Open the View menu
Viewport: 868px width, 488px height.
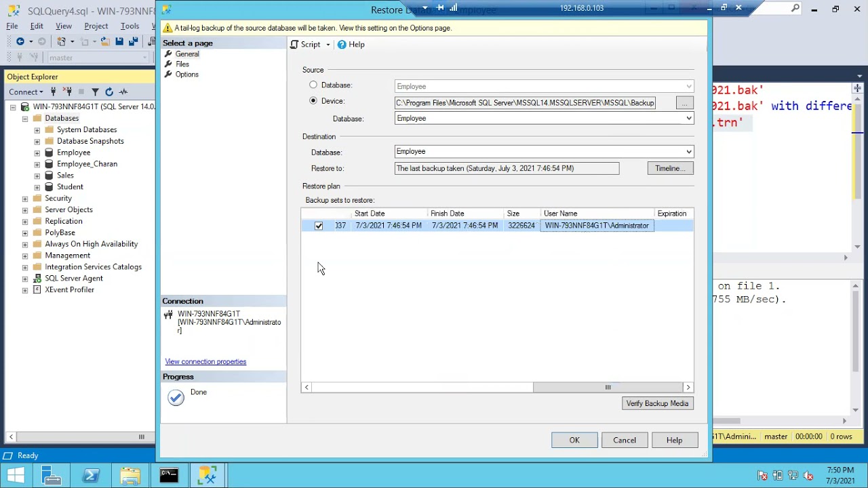[x=64, y=26]
